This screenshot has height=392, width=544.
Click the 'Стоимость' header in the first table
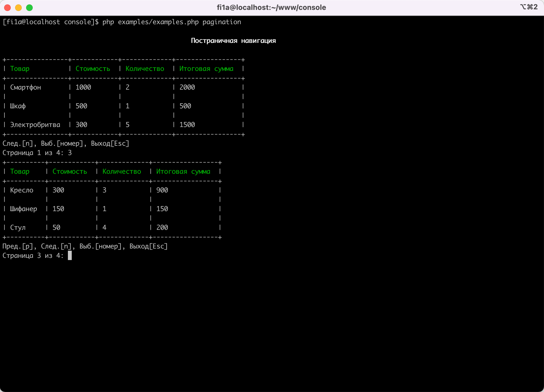pos(93,69)
